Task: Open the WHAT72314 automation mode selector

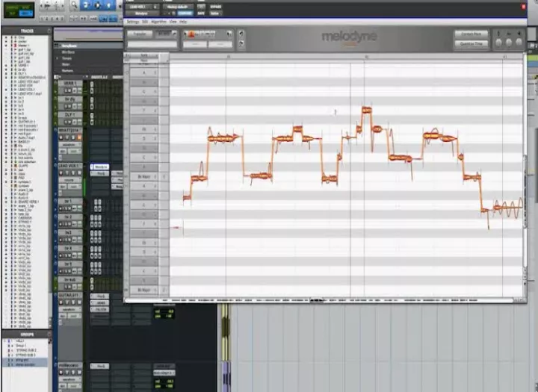Action: pyautogui.click(x=73, y=151)
